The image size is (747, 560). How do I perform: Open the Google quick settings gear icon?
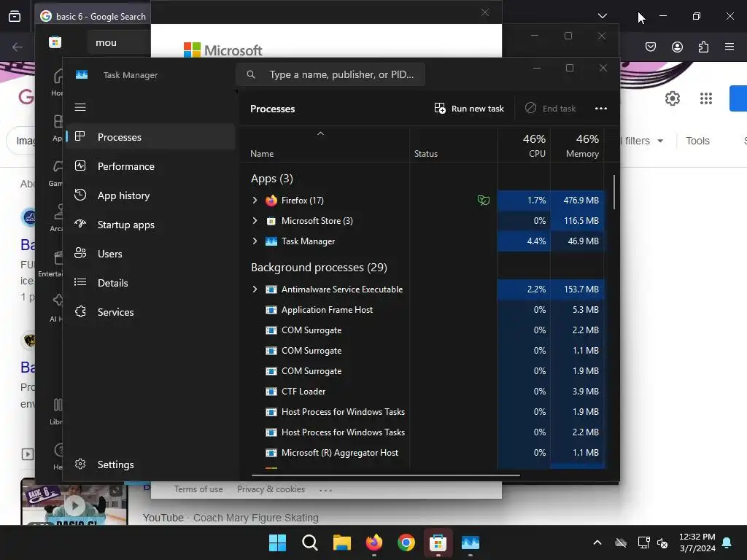(672, 98)
